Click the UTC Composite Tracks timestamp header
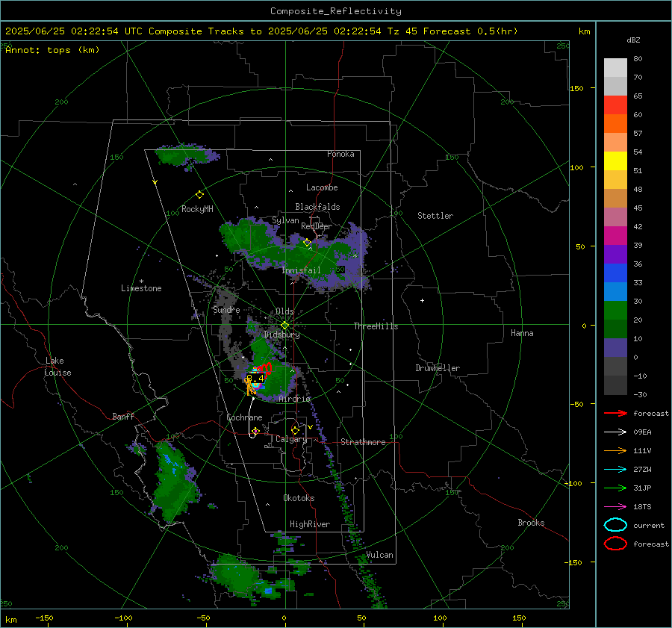This screenshot has width=672, height=628. (x=261, y=31)
